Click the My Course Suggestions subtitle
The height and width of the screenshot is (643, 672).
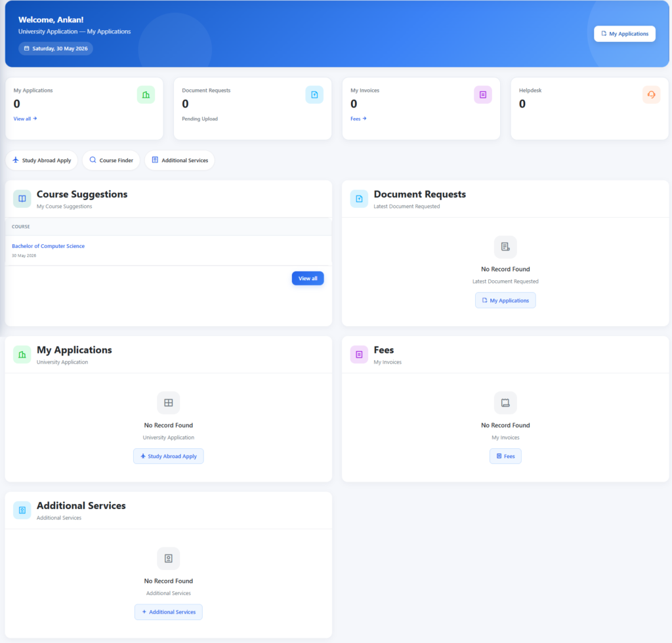64,207
